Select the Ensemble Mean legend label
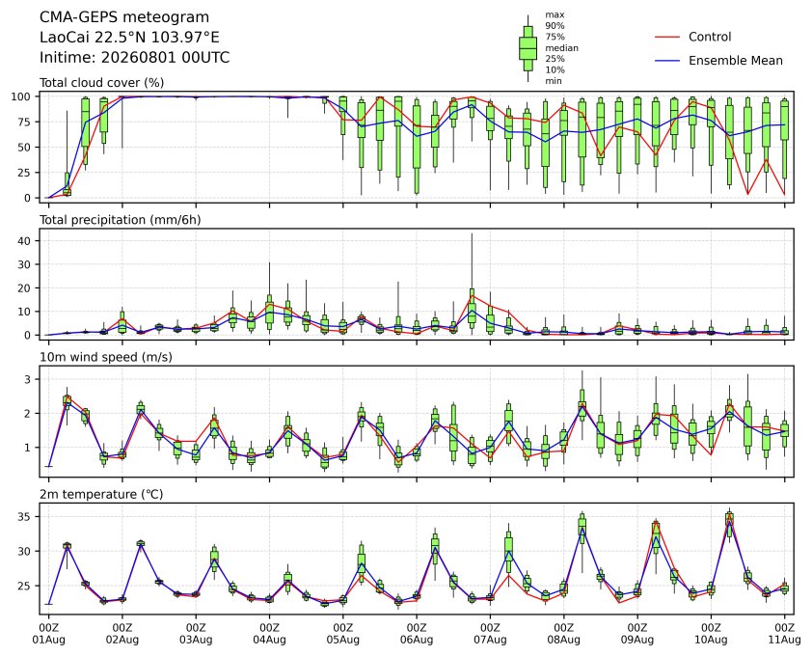 click(x=736, y=61)
